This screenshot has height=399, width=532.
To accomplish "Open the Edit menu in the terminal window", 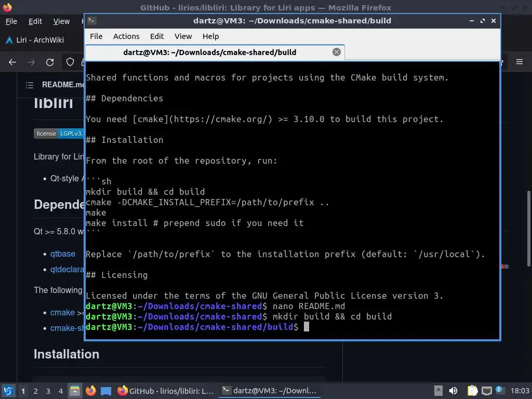I will point(157,36).
